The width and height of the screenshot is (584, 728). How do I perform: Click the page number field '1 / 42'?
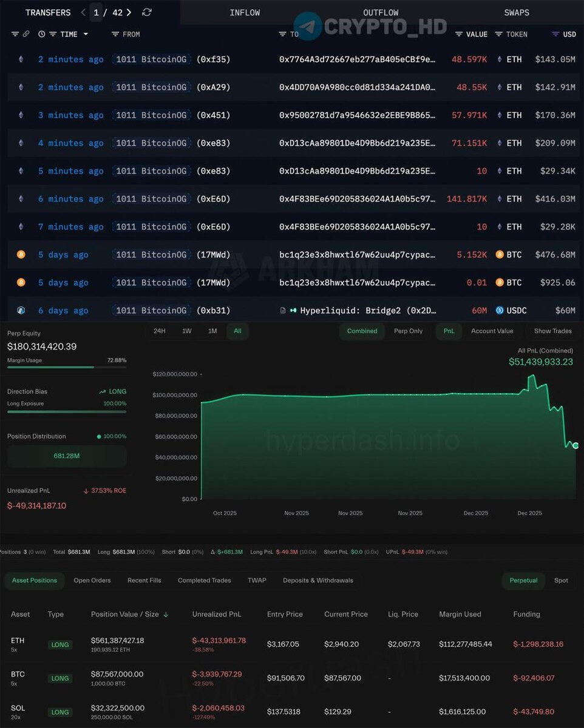coord(106,12)
